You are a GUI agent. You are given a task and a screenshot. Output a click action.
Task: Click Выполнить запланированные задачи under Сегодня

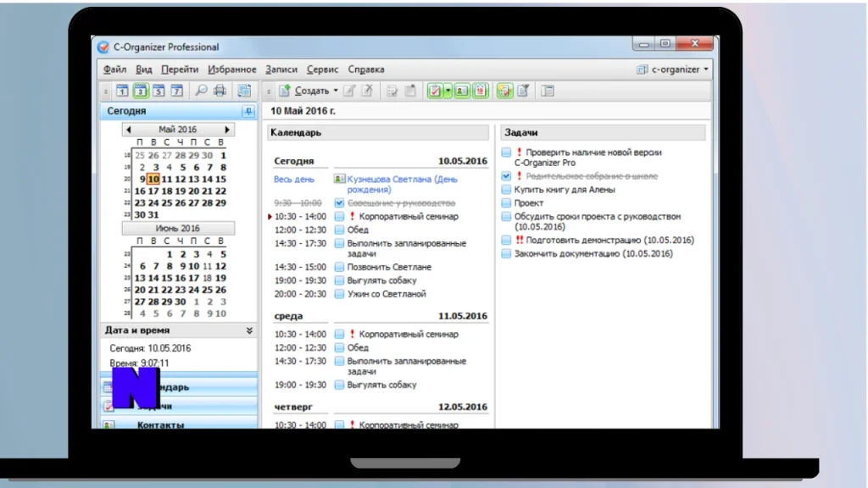pyautogui.click(x=406, y=248)
